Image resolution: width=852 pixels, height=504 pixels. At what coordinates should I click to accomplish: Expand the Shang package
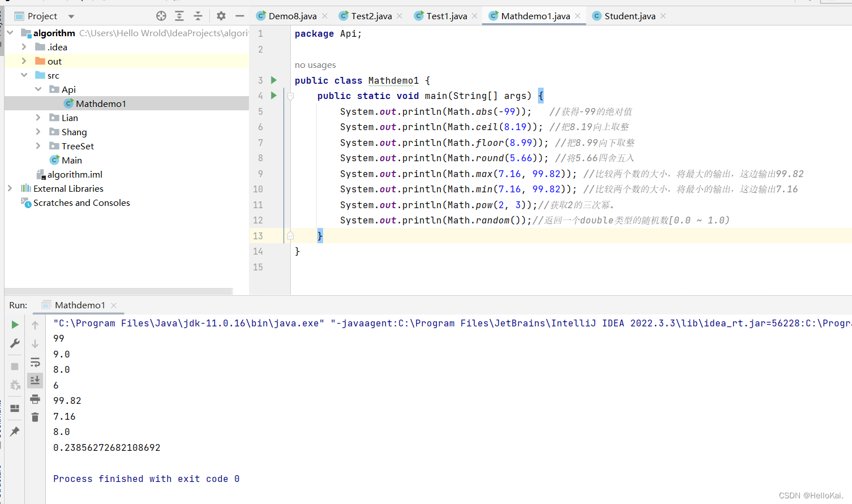[38, 132]
